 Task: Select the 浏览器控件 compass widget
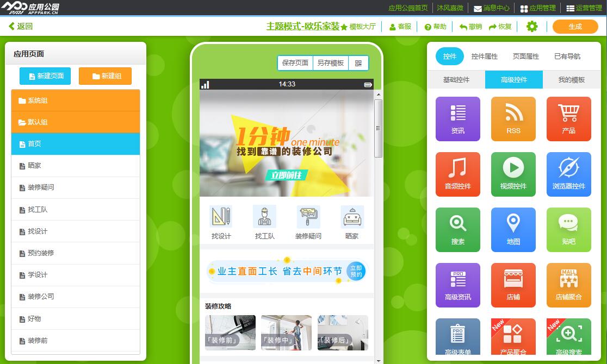(x=568, y=174)
